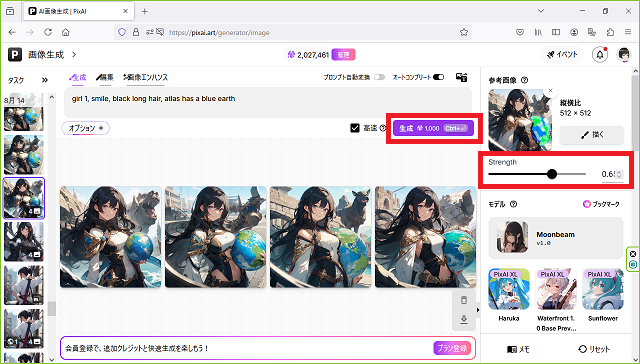Choose the Waterfront model thumbnail
Image resolution: width=640 pixels, height=364 pixels.
pos(556,289)
